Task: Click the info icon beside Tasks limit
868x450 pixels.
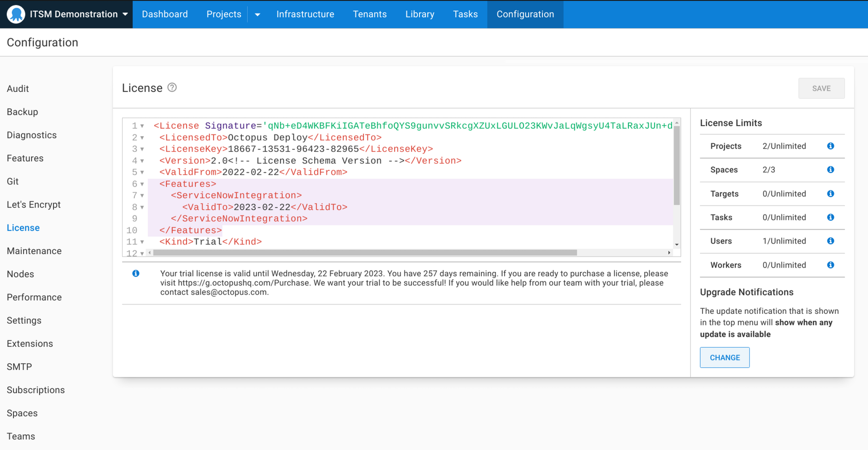Action: [x=830, y=217]
